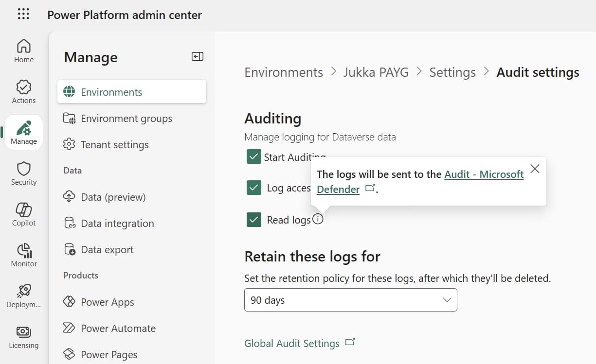The image size is (596, 364).
Task: Go to Home in left rail
Action: click(x=24, y=51)
